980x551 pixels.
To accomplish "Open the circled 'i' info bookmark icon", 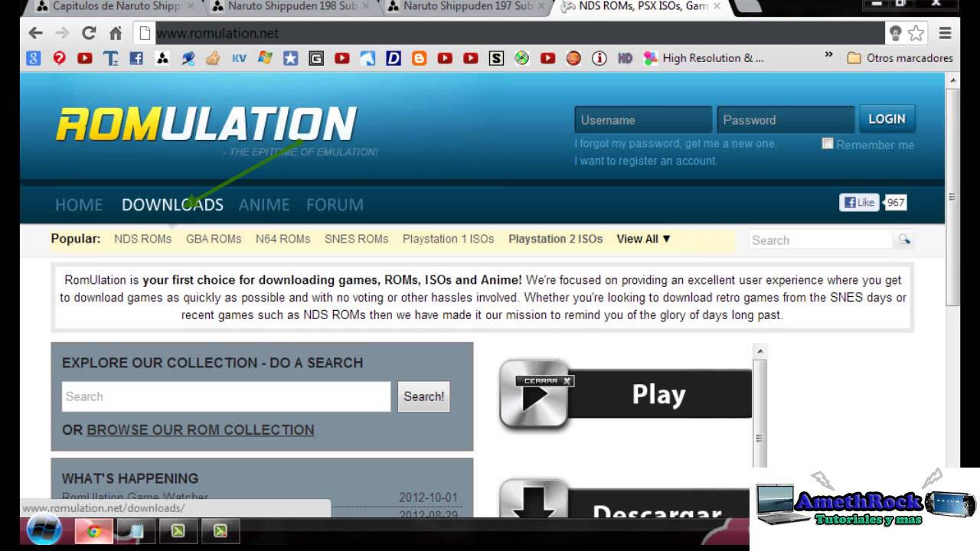I will click(x=599, y=58).
